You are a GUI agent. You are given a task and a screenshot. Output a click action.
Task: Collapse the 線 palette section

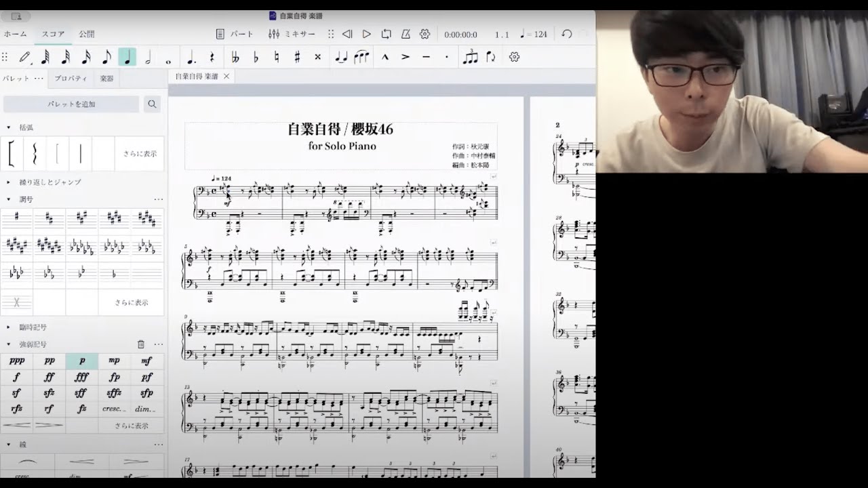tap(9, 445)
